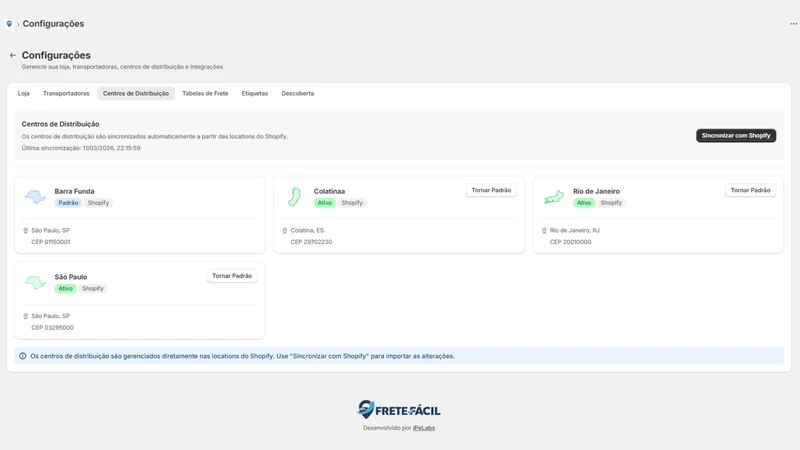800x450 pixels.
Task: Select the Centros de Distribuição tab
Action: [136, 93]
